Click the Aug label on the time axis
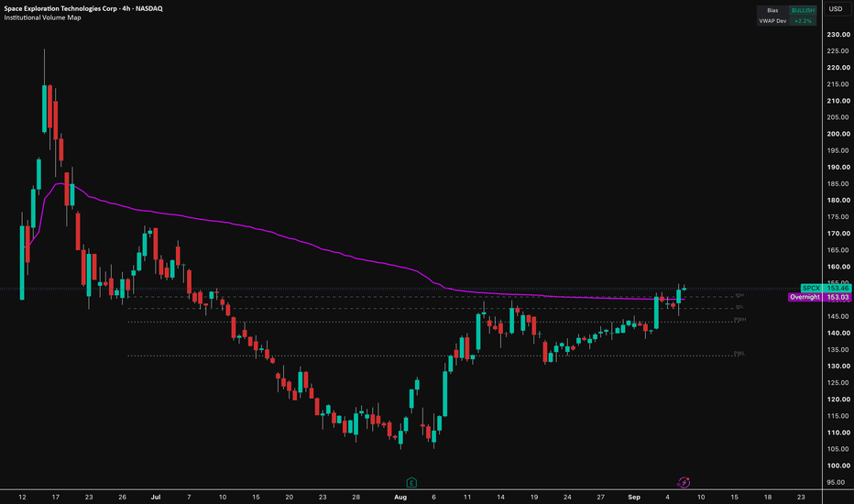Screen dimensions: 854x504 pyautogui.click(x=400, y=497)
